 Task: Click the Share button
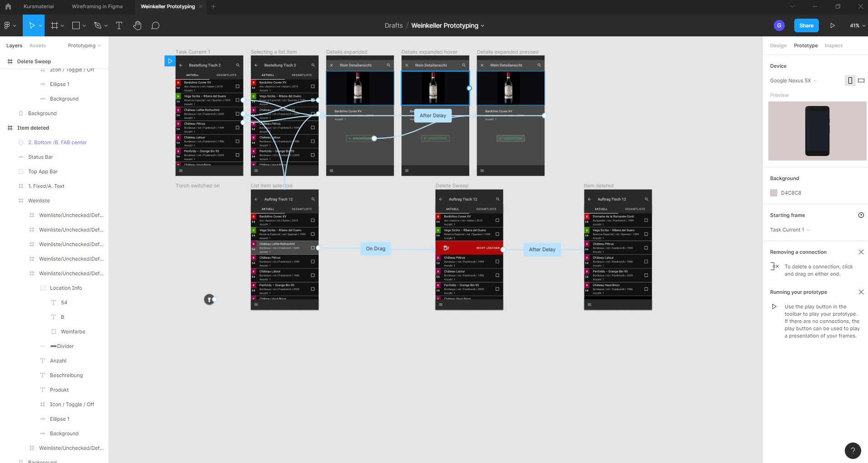click(806, 25)
